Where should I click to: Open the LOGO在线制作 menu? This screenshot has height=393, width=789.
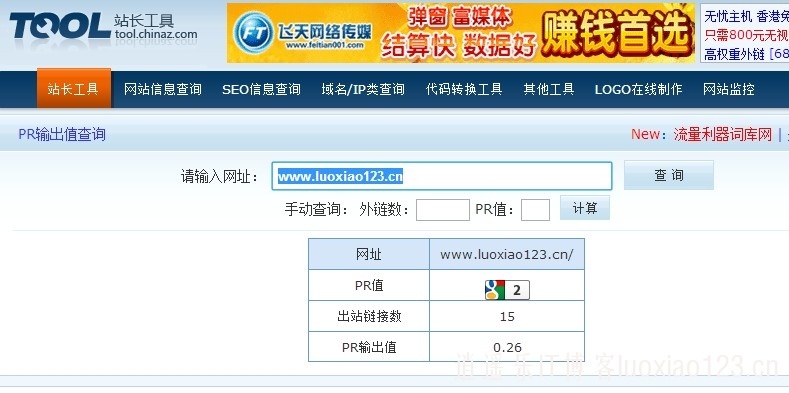(x=639, y=90)
